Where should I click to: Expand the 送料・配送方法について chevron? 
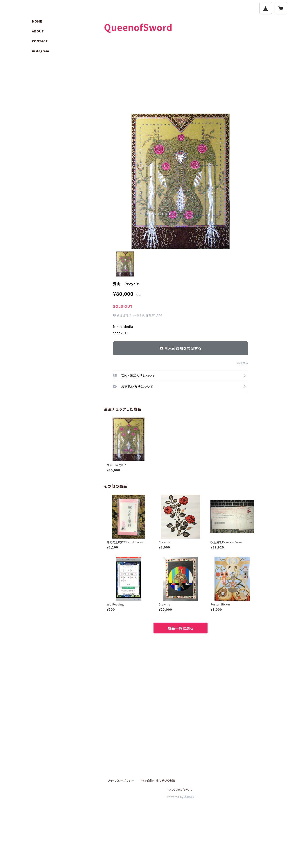coord(244,375)
